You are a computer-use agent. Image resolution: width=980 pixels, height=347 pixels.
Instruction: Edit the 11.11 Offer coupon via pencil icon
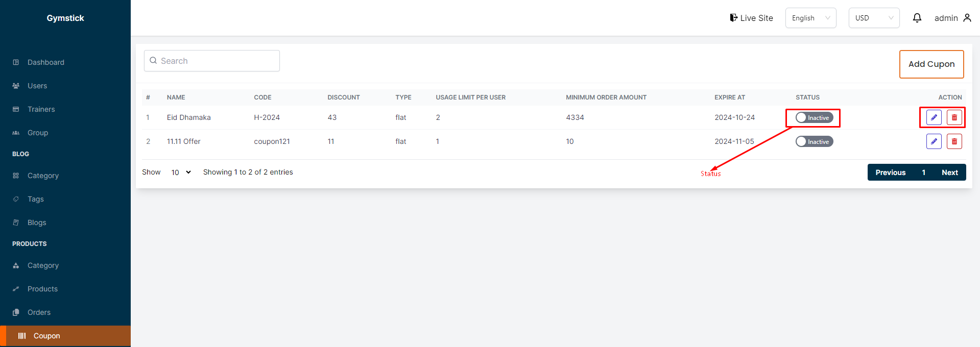tap(934, 141)
